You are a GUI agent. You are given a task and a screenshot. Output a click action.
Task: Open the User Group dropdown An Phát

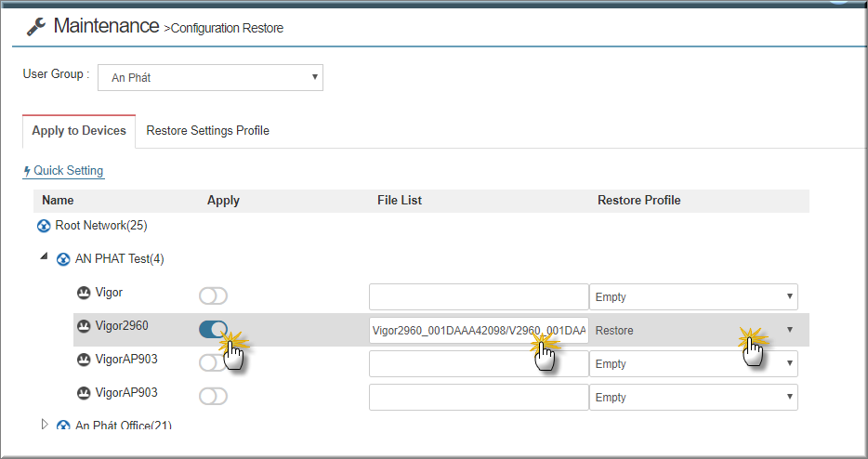coord(210,77)
